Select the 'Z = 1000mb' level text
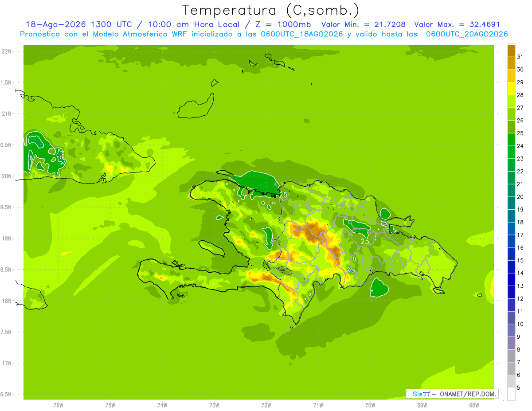Viewport: 532px width, 411px height. tap(284, 24)
